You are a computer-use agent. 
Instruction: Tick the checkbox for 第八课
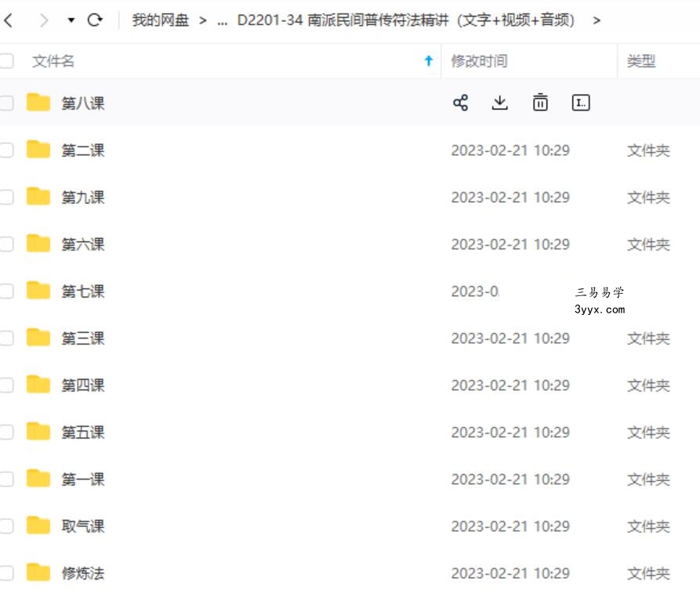tap(6, 103)
